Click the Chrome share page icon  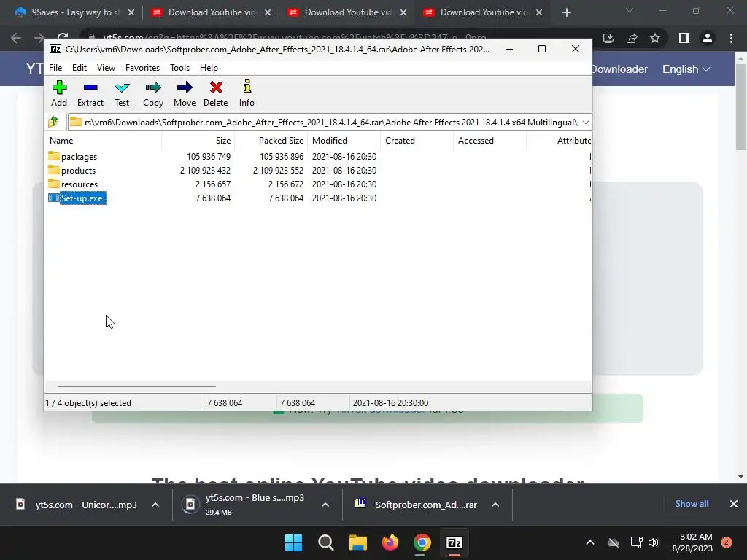click(x=632, y=38)
